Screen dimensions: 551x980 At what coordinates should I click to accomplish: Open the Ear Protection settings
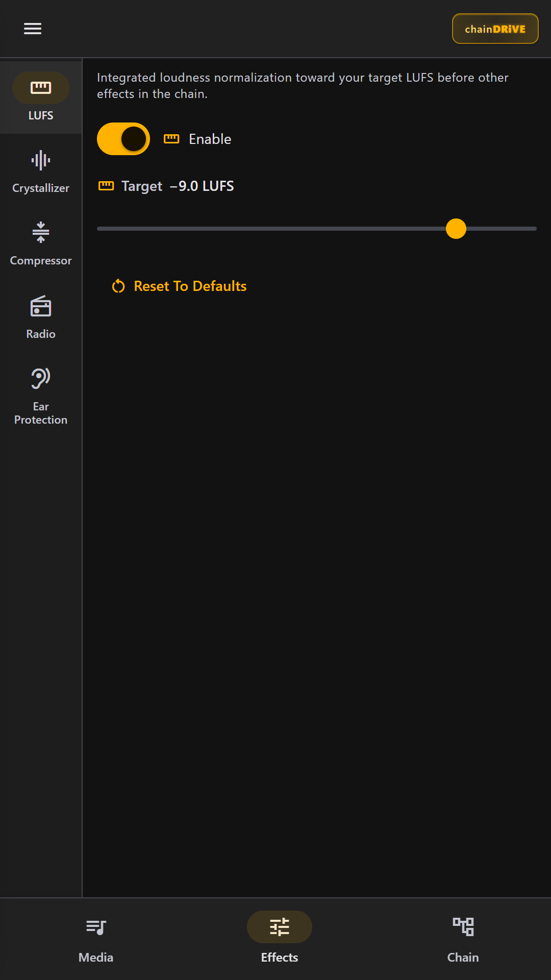[41, 396]
